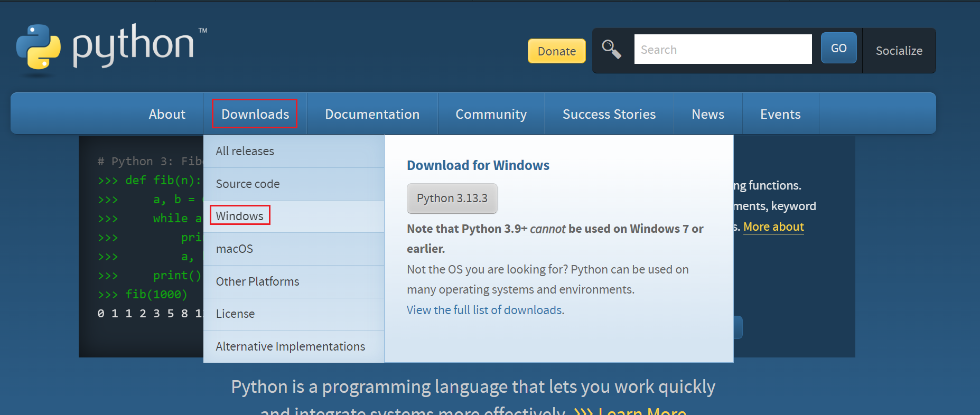Click the 'def fib(n):' code line
980x415 pixels.
click(x=150, y=180)
